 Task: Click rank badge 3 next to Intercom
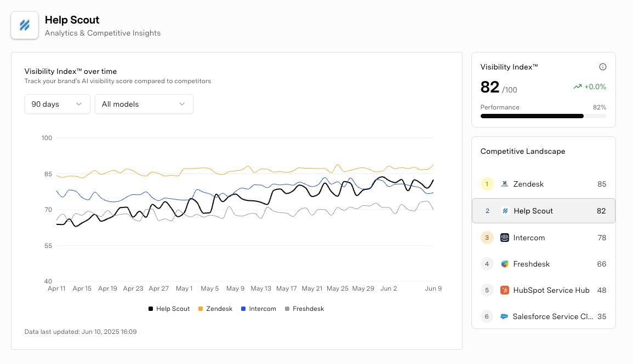[487, 238]
